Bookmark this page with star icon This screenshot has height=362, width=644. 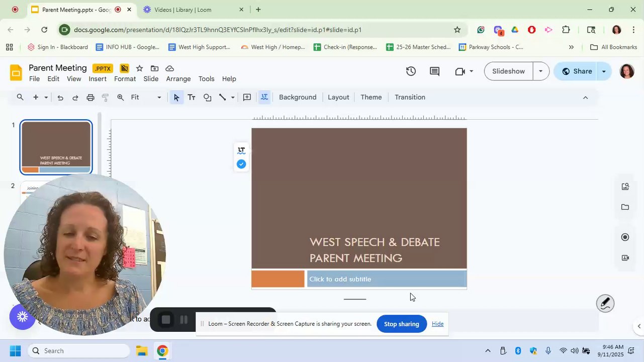pos(457,30)
